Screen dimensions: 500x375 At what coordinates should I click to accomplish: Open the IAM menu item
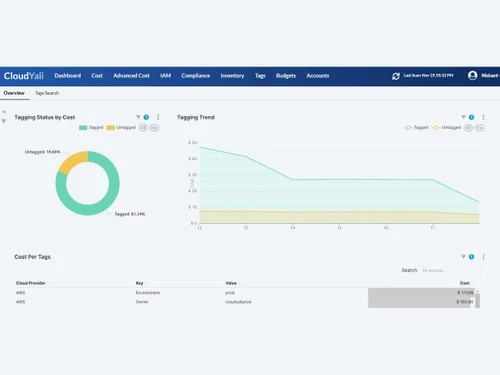click(165, 76)
